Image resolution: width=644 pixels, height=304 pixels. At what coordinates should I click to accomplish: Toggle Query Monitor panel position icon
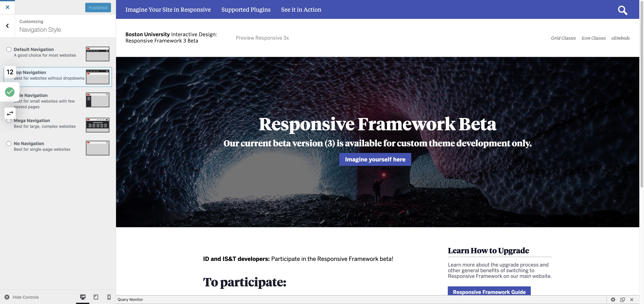coord(622,299)
